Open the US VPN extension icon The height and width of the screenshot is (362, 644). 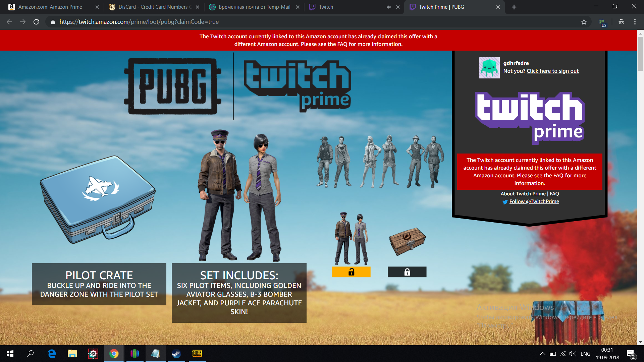pos(602,22)
